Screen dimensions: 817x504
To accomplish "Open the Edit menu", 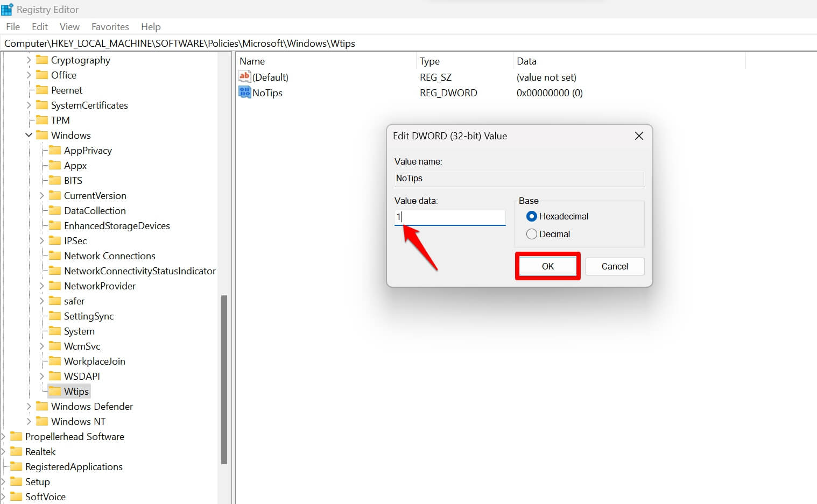I will click(40, 26).
